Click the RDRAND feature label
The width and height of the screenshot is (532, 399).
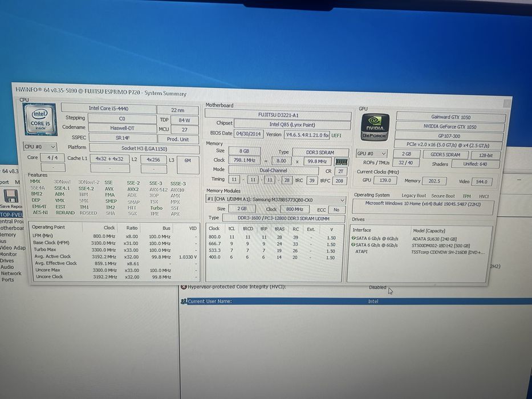point(65,213)
